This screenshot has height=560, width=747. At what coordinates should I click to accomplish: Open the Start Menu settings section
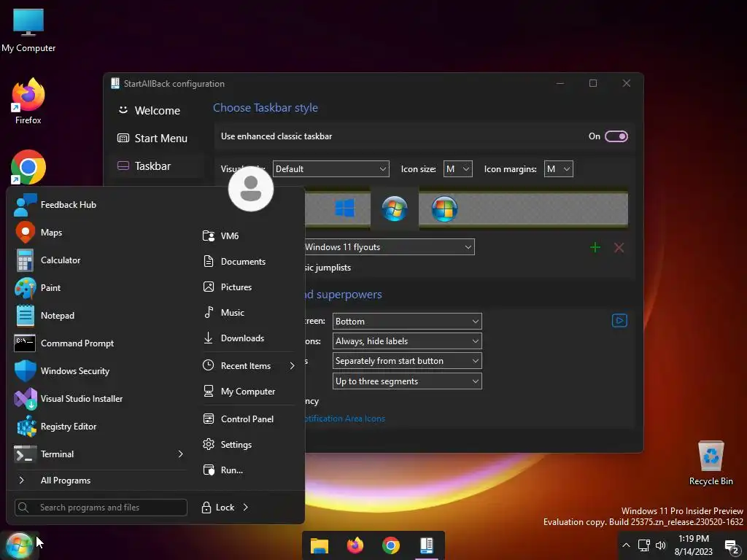[158, 139]
